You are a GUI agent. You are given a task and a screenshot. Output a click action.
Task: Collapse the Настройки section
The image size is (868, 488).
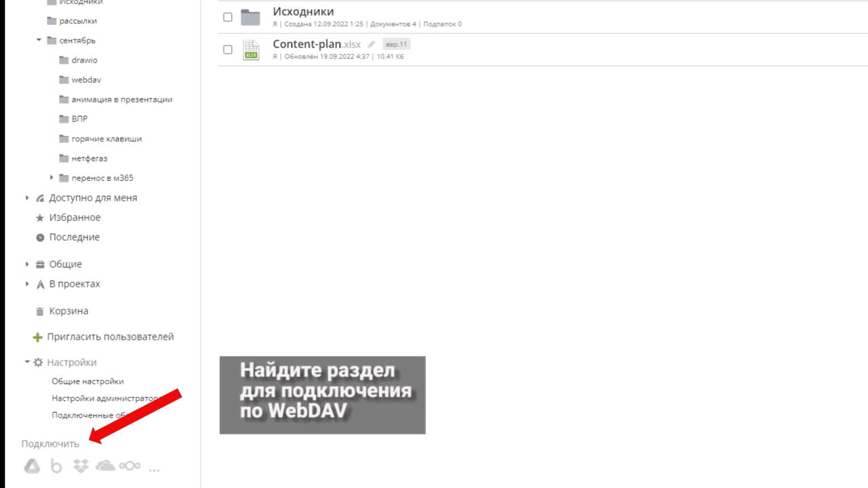(27, 362)
